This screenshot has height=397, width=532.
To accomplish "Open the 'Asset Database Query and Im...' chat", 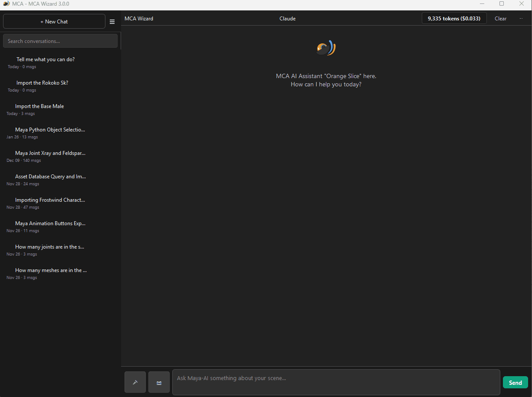I will tap(60, 180).
